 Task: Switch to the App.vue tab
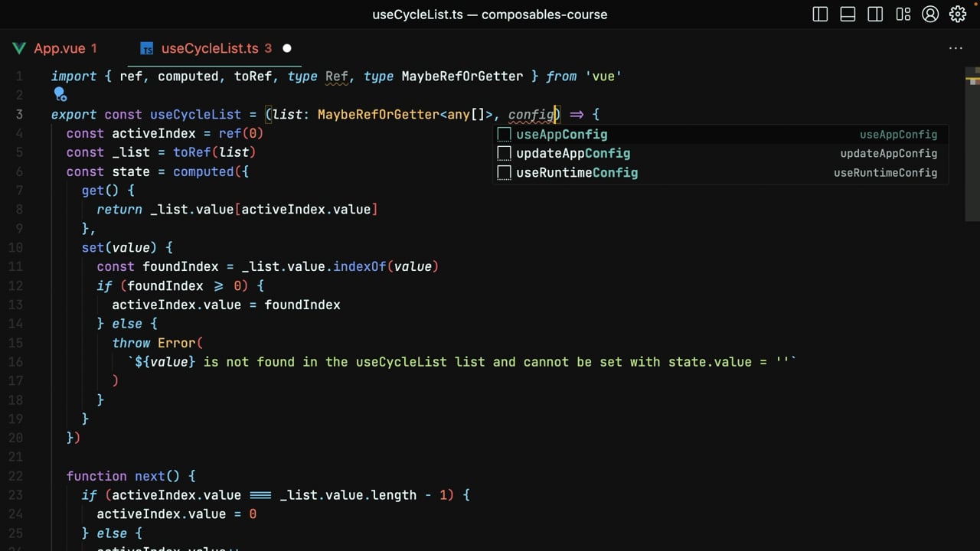coord(58,48)
